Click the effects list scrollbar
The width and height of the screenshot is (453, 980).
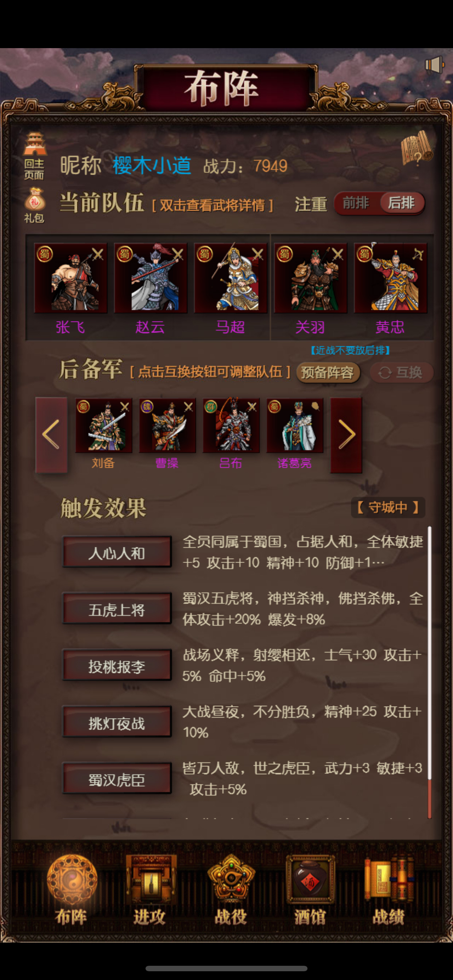pos(429,672)
